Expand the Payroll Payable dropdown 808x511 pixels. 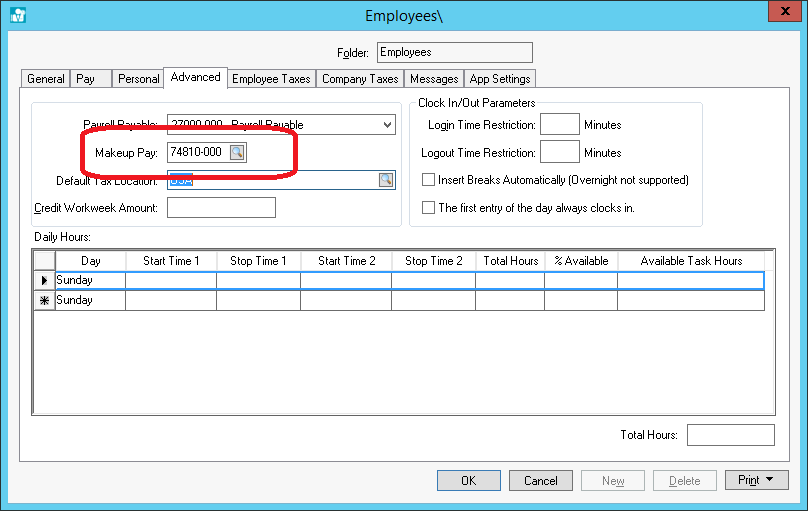point(387,125)
